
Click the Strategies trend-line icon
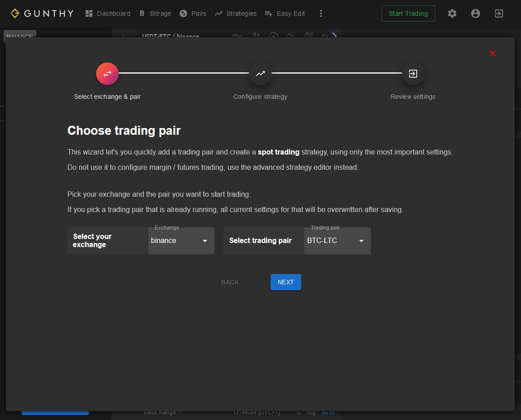pos(218,13)
